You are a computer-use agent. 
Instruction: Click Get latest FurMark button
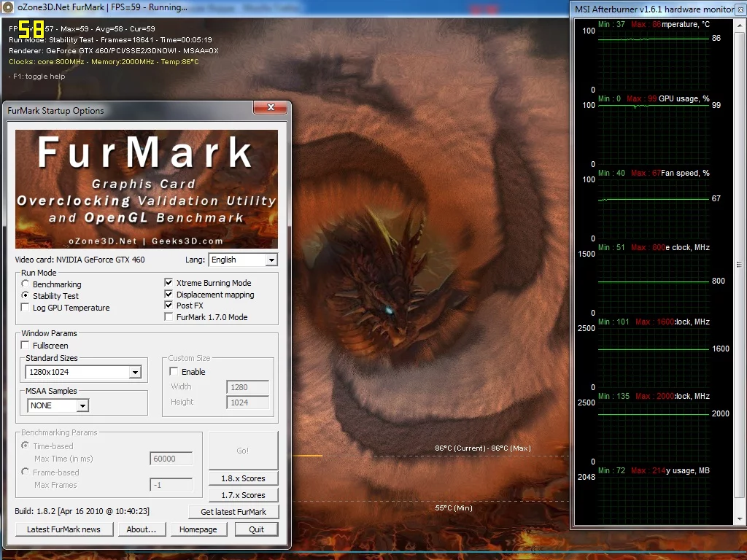point(233,512)
